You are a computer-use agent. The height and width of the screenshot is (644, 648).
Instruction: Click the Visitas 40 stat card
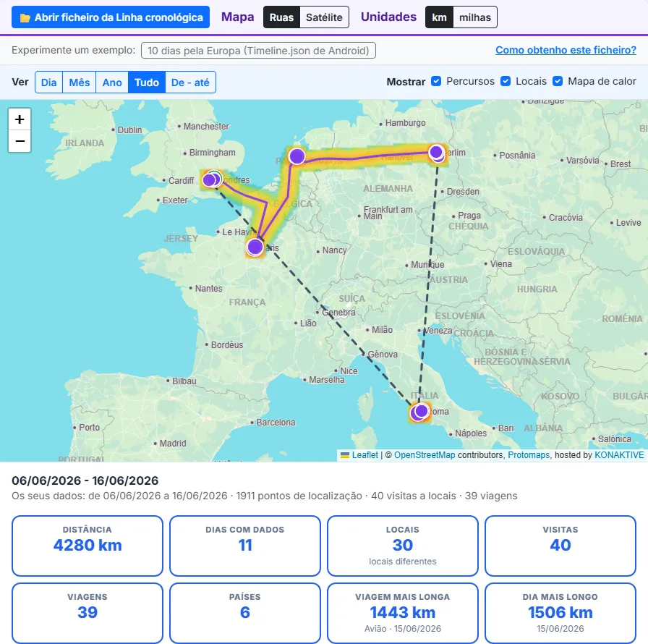[560, 546]
